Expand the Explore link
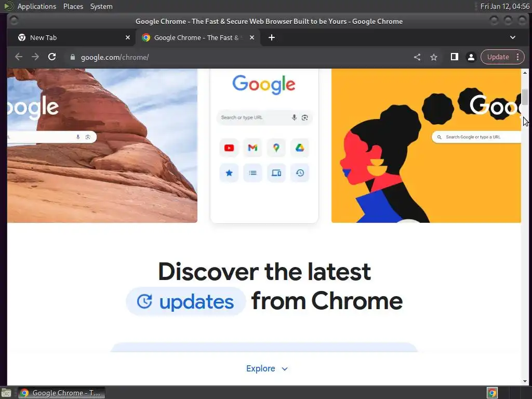532x399 pixels. tap(267, 368)
